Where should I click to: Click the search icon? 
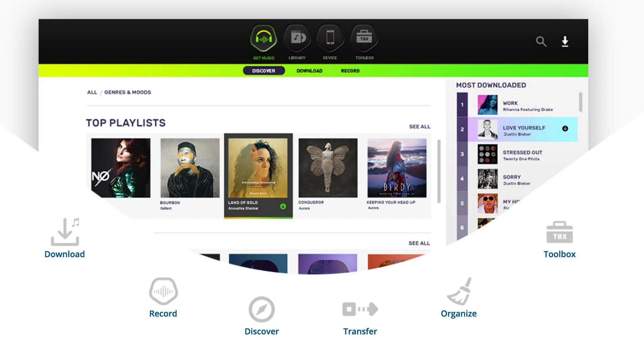point(541,41)
